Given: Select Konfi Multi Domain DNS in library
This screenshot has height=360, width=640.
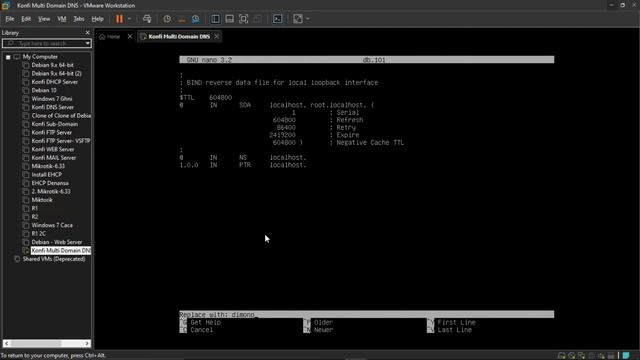Looking at the screenshot, I should (61, 251).
